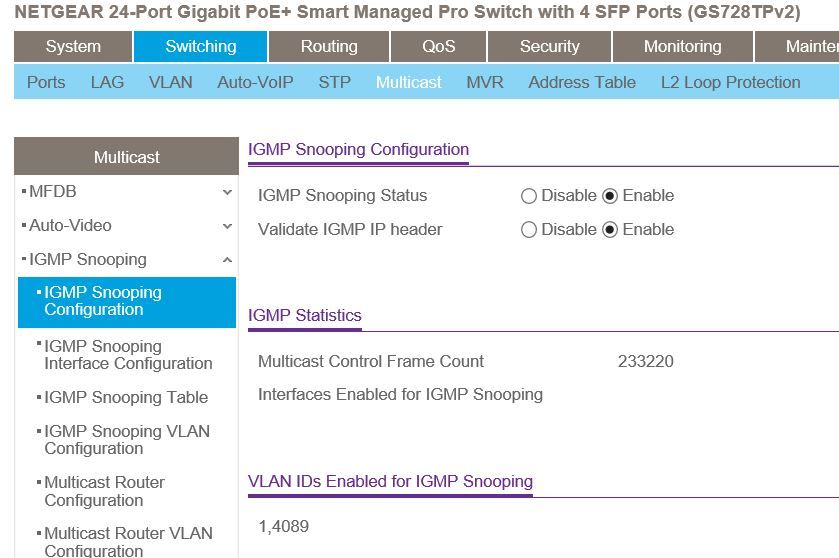
Task: Select Disable for IGMP Snooping Status
Action: tap(529, 196)
